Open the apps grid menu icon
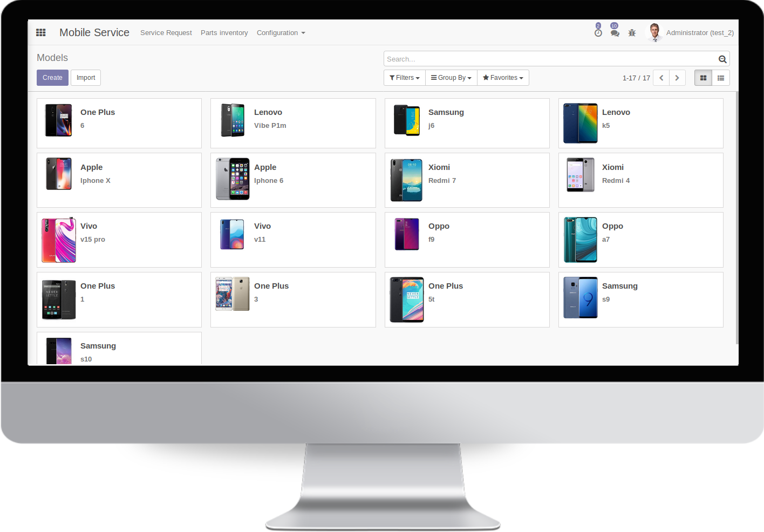The width and height of the screenshot is (764, 532). pyautogui.click(x=41, y=32)
